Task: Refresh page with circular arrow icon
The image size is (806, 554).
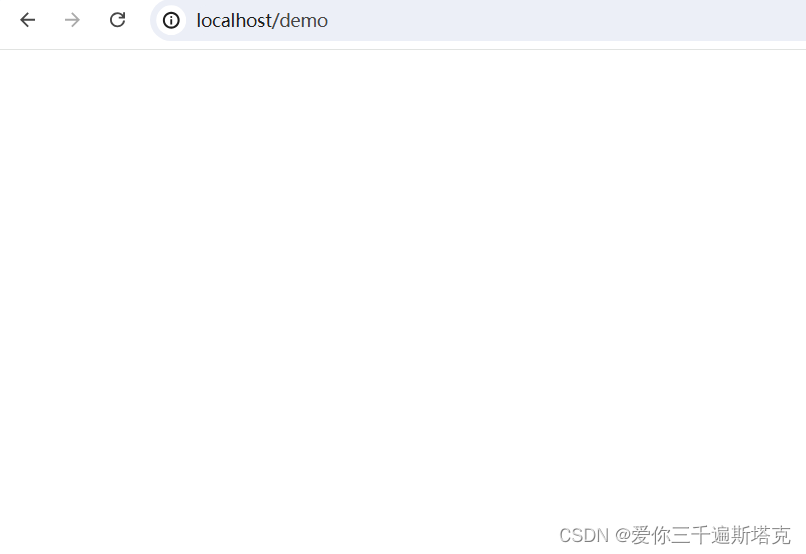Action: click(118, 20)
